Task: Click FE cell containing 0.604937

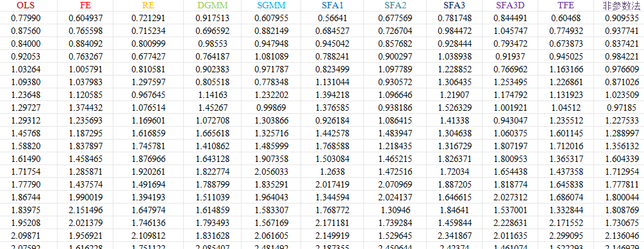Action: pos(85,18)
